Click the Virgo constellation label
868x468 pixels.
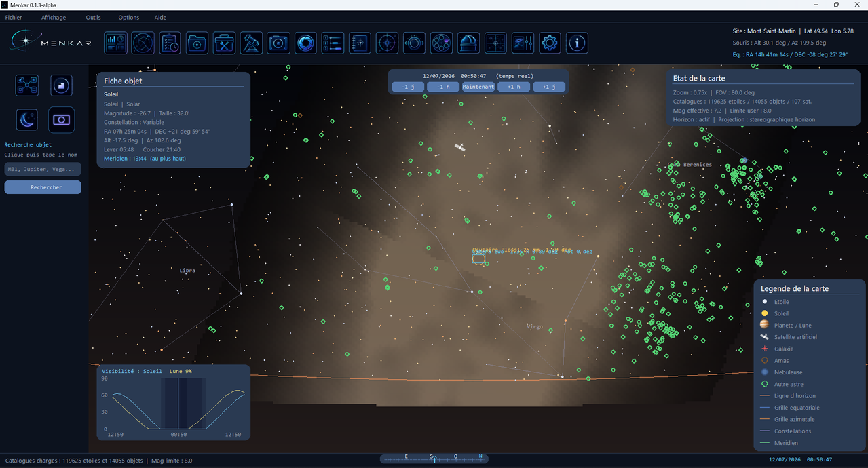[535, 327]
